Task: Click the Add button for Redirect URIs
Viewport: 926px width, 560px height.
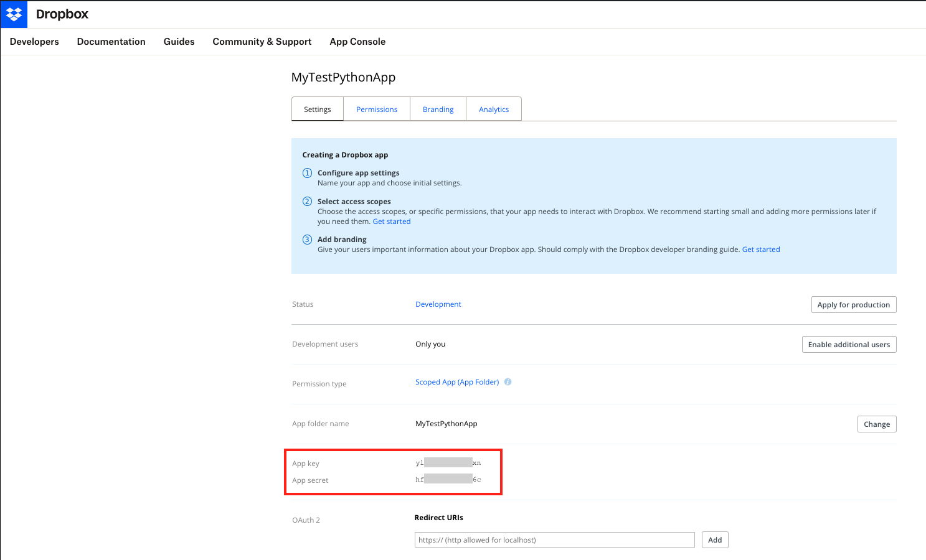Action: click(x=715, y=540)
